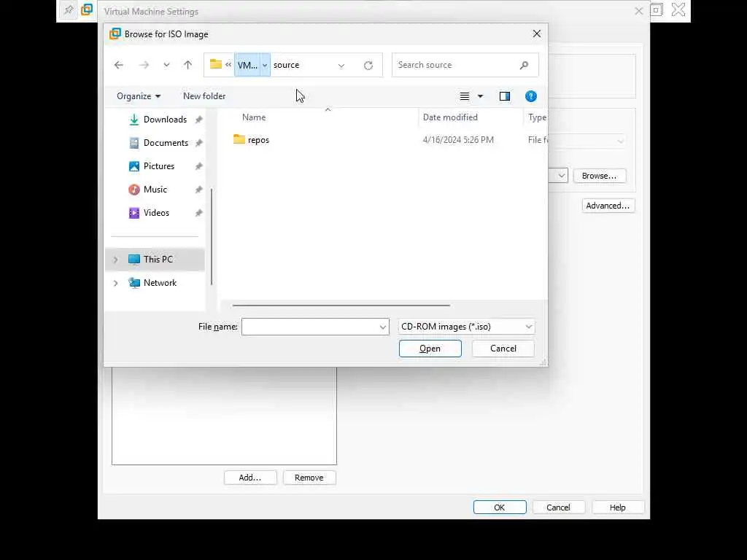Click Advanced... in Virtual Machine Settings
The width and height of the screenshot is (747, 560).
click(x=608, y=206)
